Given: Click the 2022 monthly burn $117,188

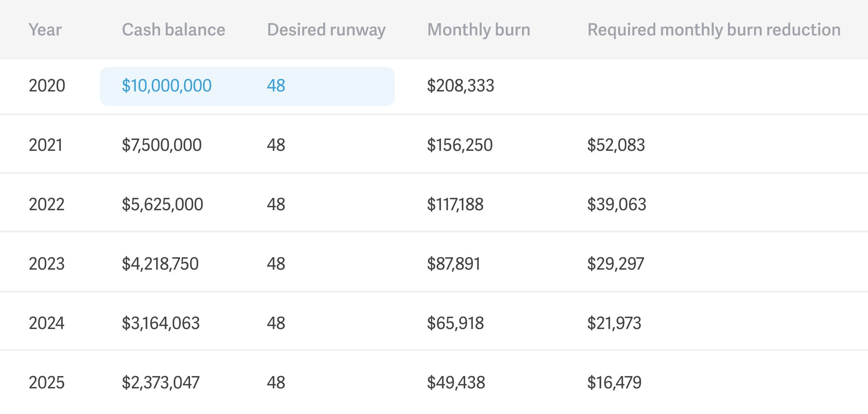Looking at the screenshot, I should [x=455, y=205].
